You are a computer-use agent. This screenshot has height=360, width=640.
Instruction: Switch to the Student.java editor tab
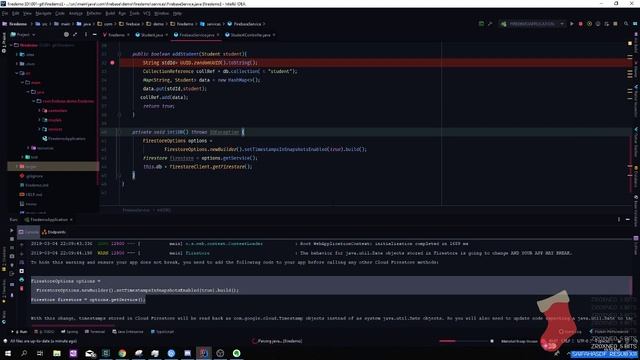152,35
